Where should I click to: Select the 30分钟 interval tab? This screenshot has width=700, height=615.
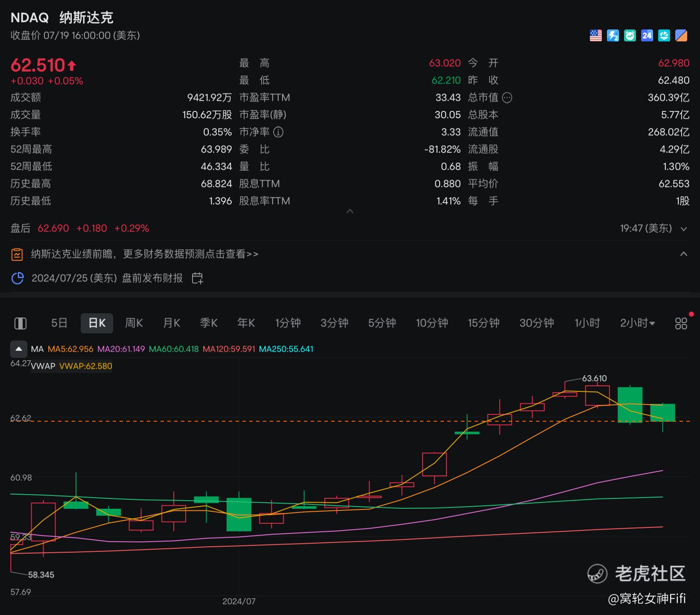pos(537,323)
